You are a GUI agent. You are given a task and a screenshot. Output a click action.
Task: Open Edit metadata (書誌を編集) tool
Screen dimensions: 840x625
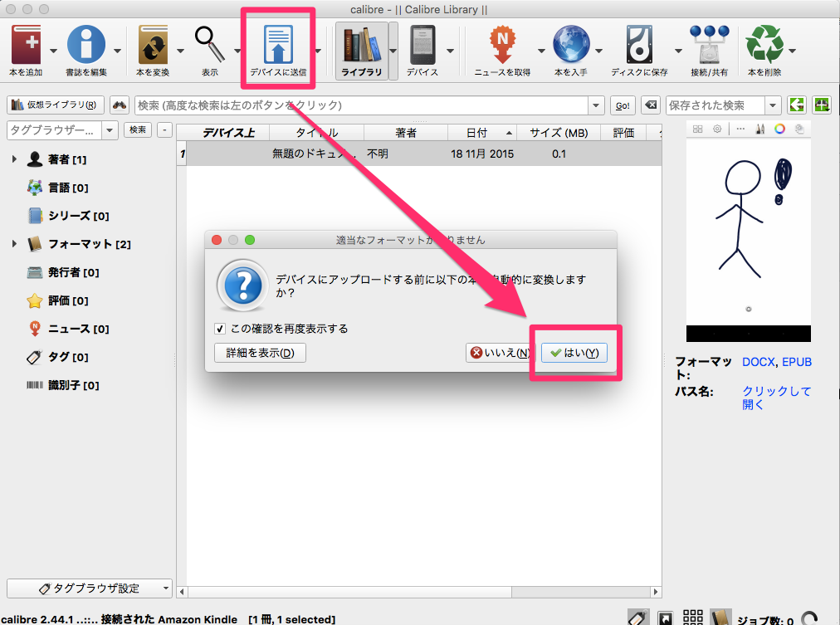[86, 45]
